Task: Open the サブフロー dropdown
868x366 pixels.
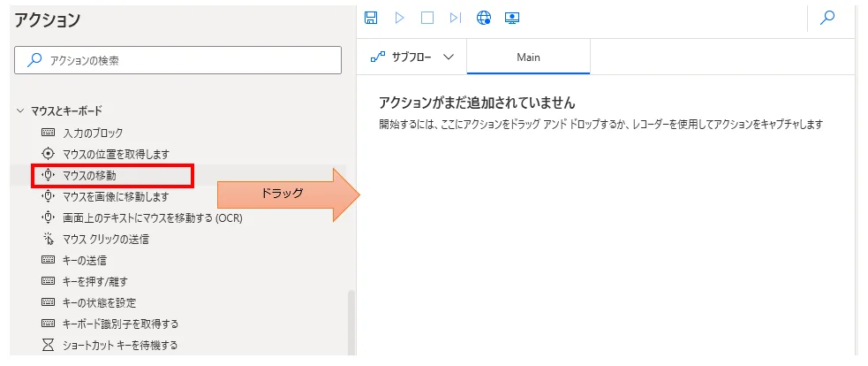Action: pos(411,57)
